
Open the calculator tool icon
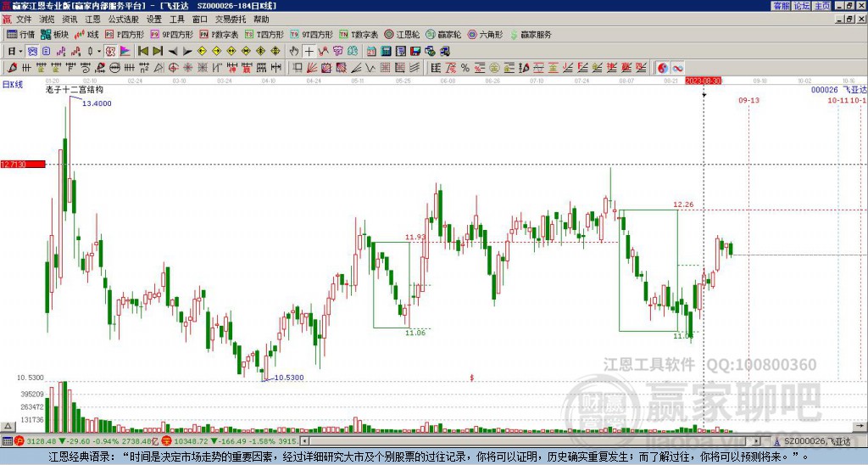(386, 51)
